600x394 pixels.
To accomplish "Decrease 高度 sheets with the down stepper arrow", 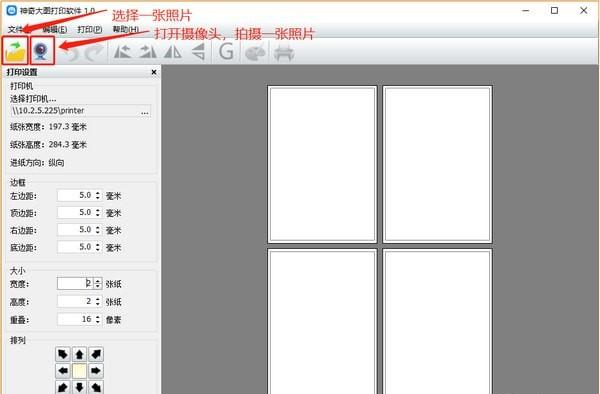I will [x=98, y=304].
